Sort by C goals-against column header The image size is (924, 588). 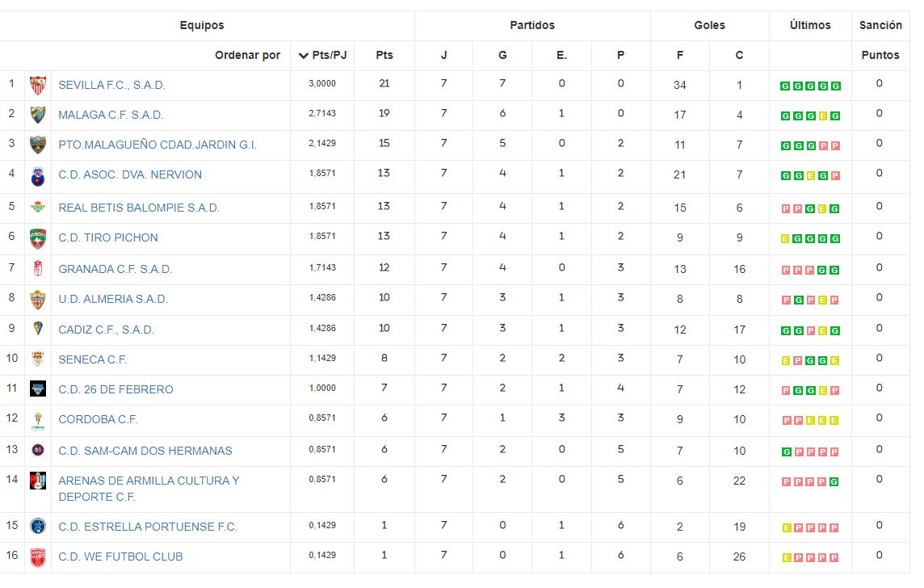pyautogui.click(x=739, y=56)
